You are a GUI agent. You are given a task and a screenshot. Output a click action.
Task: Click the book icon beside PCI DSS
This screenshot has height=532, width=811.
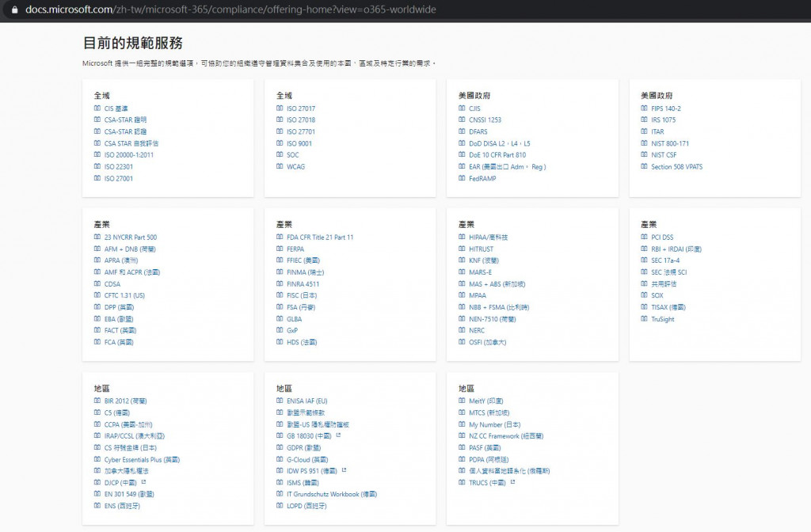click(x=644, y=237)
